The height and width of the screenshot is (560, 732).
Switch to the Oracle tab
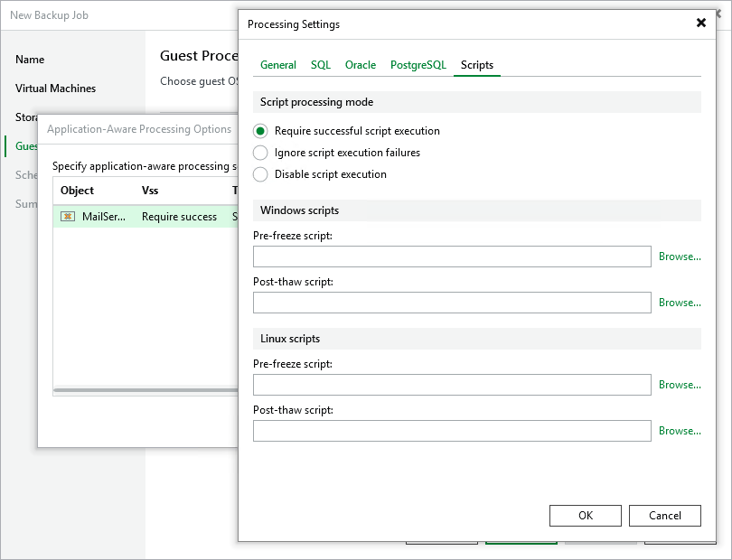361,65
